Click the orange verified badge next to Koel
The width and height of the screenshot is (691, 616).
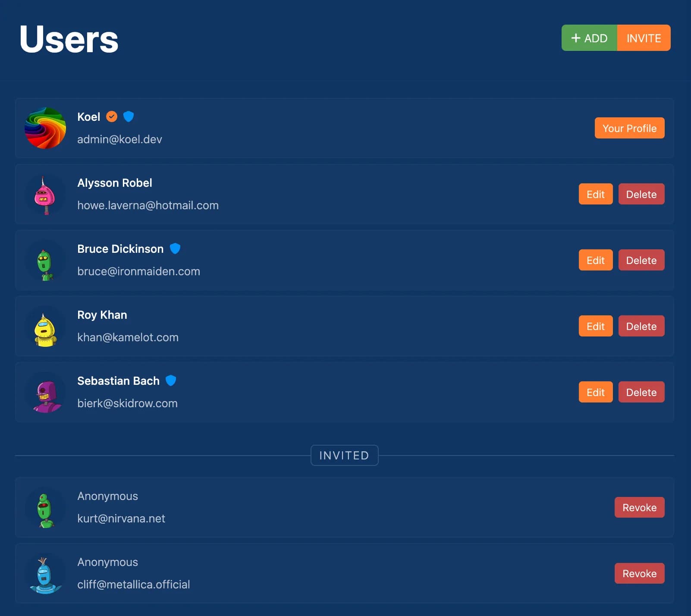point(112,116)
